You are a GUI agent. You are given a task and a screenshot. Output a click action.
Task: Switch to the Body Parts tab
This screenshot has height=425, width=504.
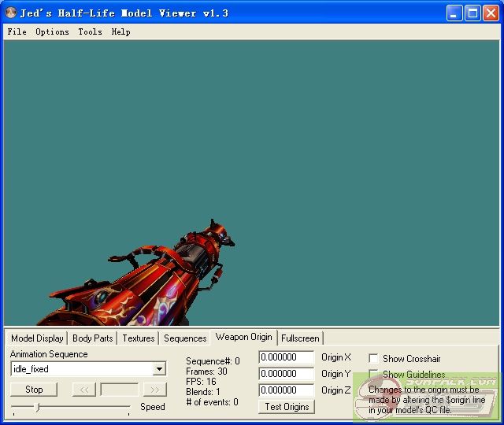coord(92,338)
